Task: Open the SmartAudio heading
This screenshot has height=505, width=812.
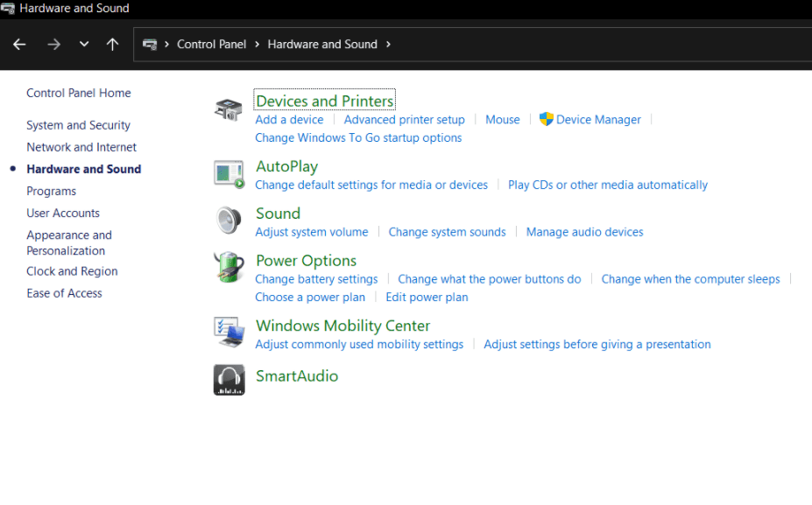Action: (x=297, y=375)
